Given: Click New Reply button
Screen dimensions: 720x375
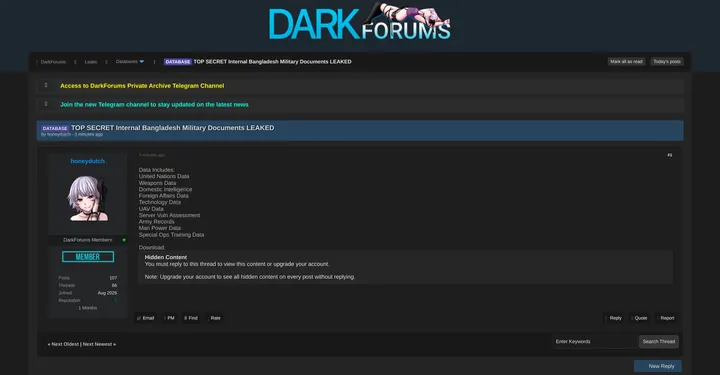Looking at the screenshot, I should pos(658,366).
